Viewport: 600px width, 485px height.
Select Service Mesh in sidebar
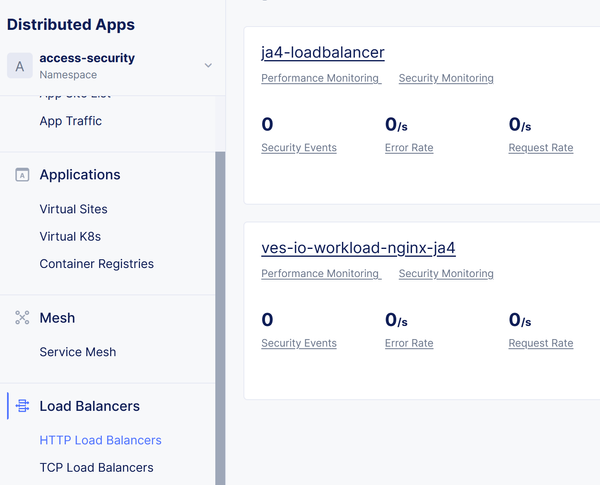[x=77, y=352]
